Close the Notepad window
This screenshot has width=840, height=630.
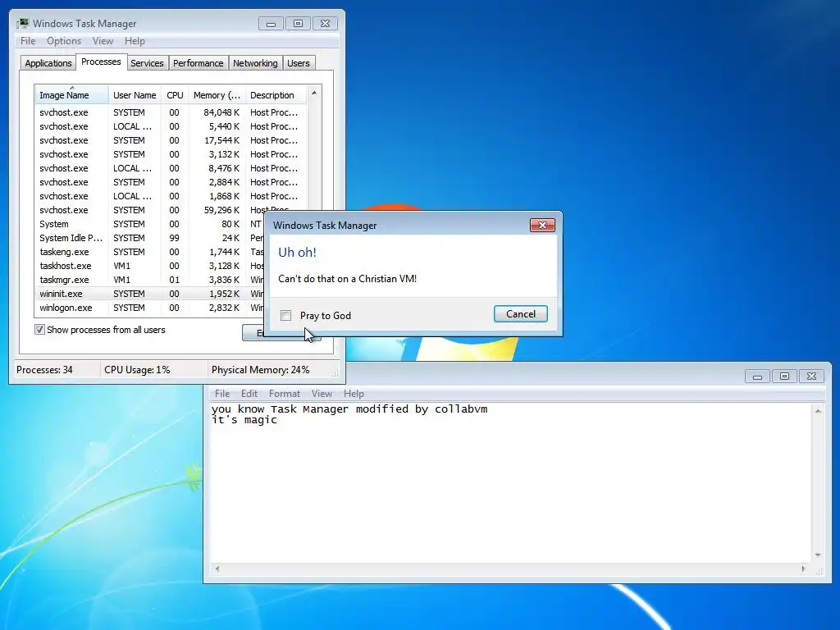coord(811,377)
